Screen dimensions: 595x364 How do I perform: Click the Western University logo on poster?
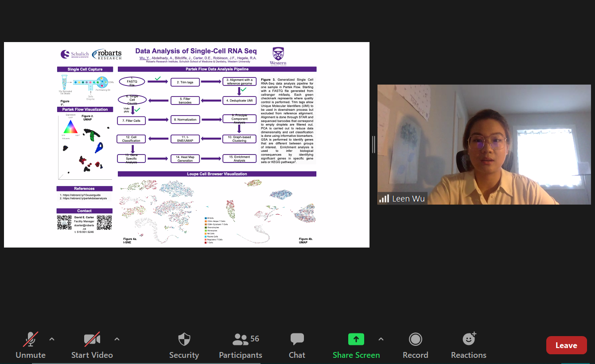(278, 56)
